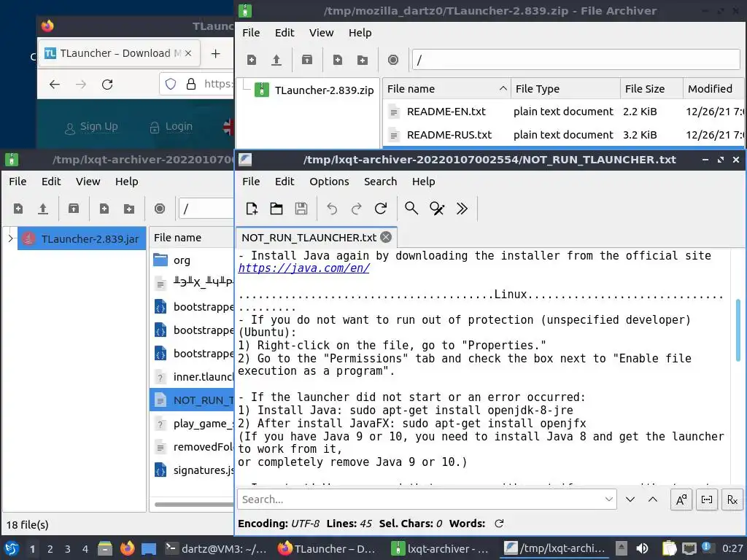Switch to desktop 2 in taskbar pager
This screenshot has width=747, height=560.
50,549
